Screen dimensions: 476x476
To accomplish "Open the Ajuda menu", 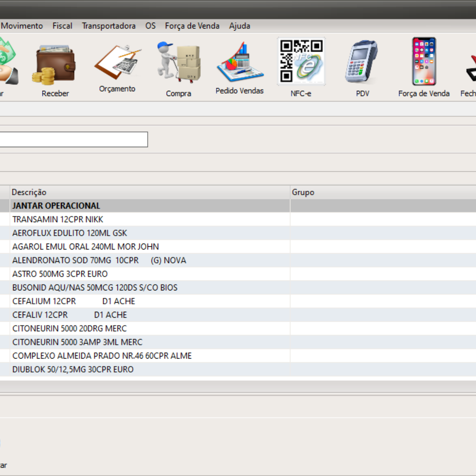I will coord(240,26).
